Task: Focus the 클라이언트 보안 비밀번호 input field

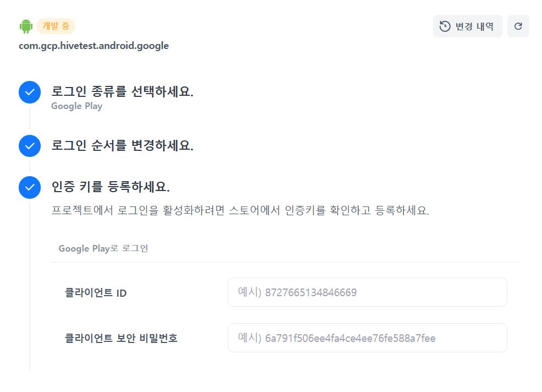Action: coord(367,338)
